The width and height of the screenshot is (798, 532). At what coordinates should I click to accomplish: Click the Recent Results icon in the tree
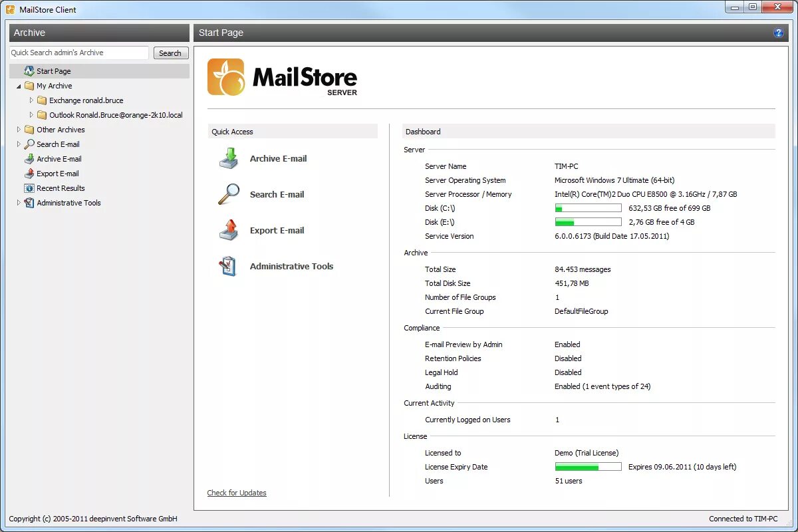point(29,188)
